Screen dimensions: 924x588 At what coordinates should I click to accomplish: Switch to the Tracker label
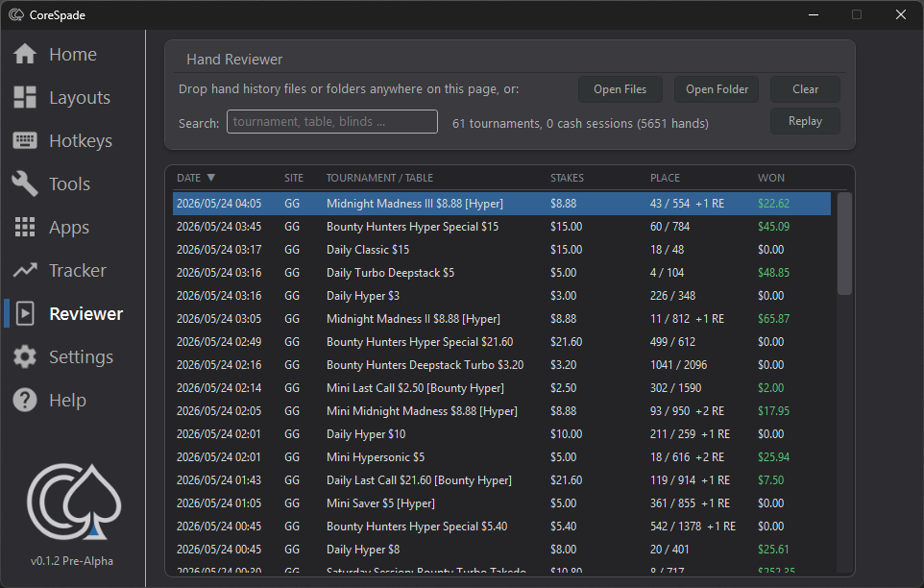pos(78,270)
